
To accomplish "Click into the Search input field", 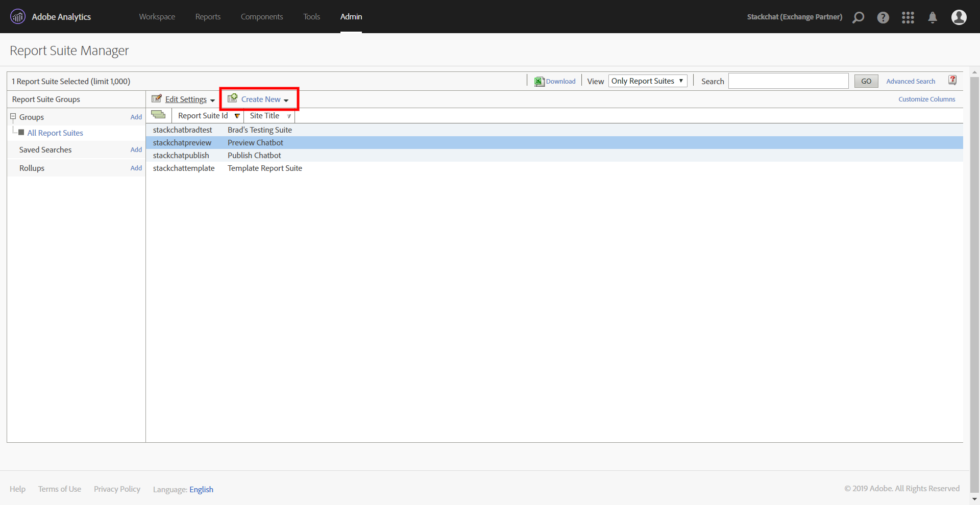I will point(788,81).
